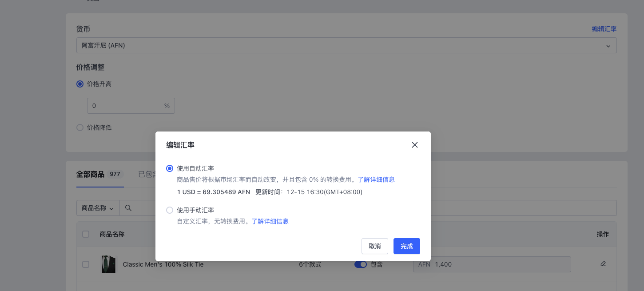
Task: Check the select-all checkbox in table header
Action: 86,234
